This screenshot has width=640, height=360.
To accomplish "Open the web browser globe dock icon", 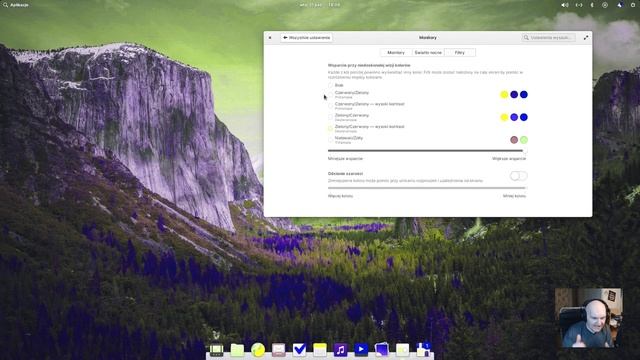I will tap(258, 349).
